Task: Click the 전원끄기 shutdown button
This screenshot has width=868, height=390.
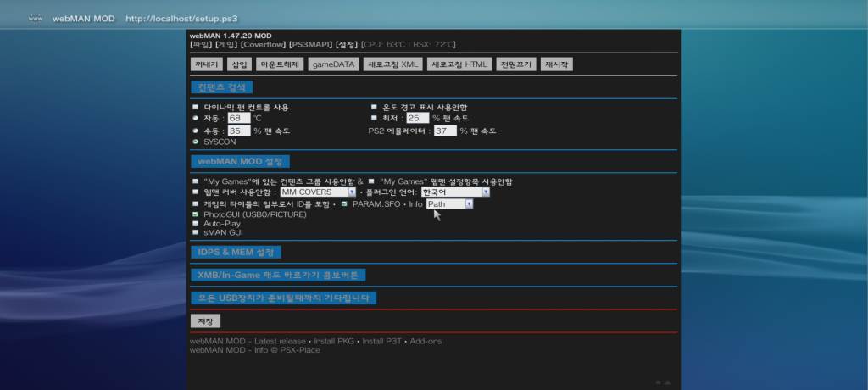Action: point(516,64)
